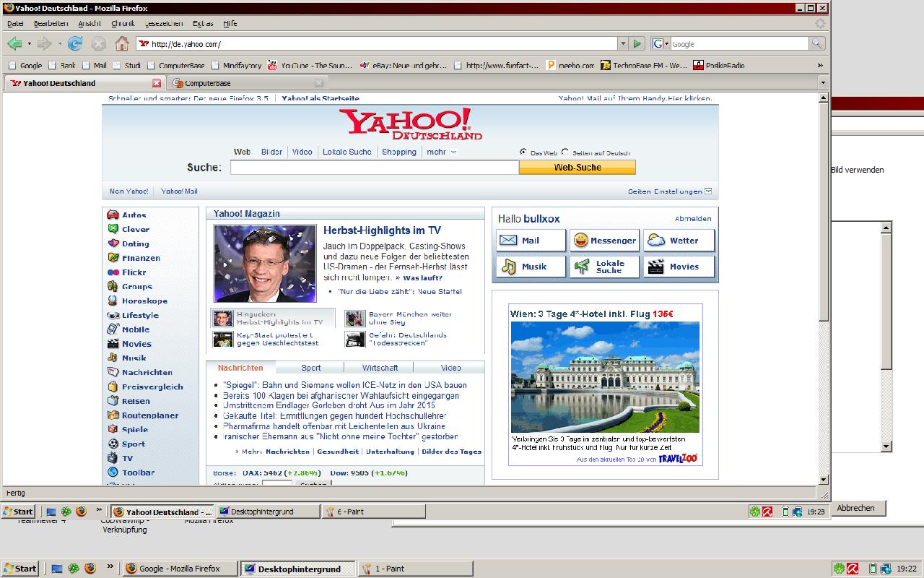Click the YouTube bookmark in bookmarks bar

click(310, 65)
